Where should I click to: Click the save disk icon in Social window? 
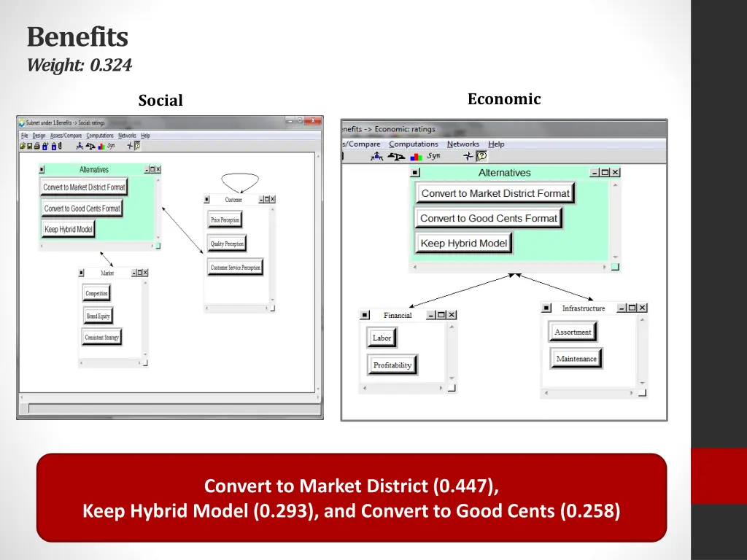(29, 146)
